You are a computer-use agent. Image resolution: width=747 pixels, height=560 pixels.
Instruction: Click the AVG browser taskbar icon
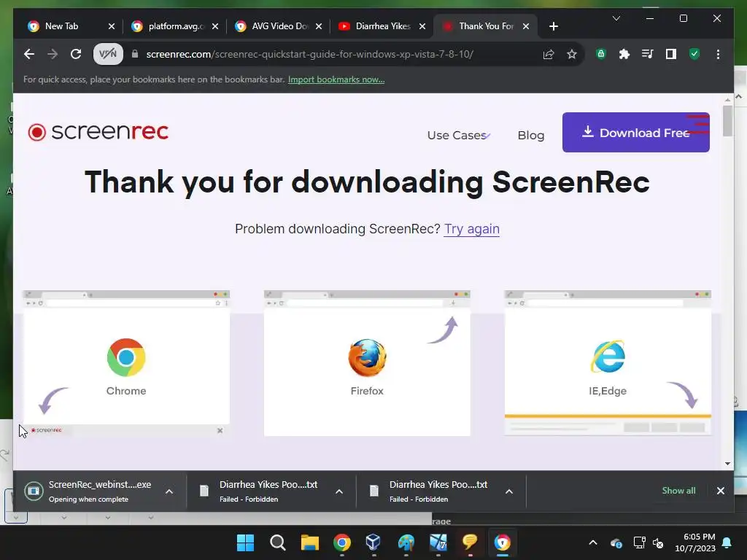pyautogui.click(x=502, y=542)
